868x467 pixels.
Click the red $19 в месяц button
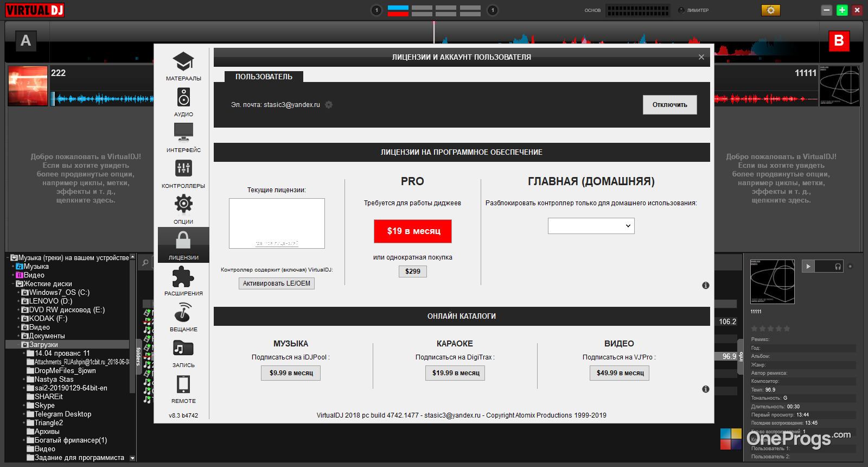[x=413, y=231]
